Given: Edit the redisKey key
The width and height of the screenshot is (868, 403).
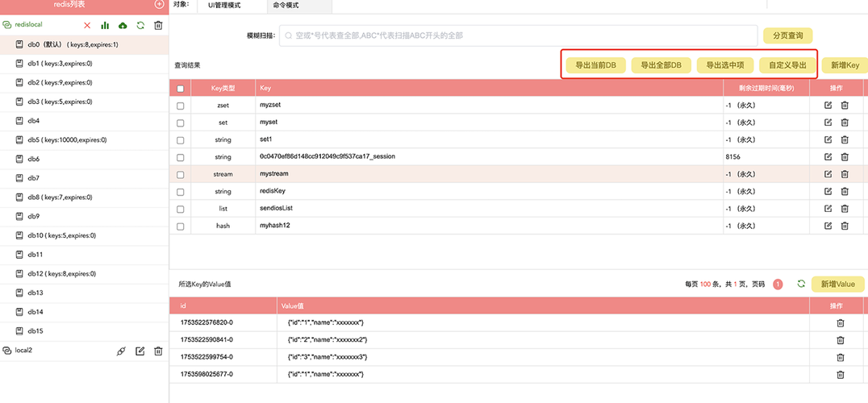Looking at the screenshot, I should 828,191.
